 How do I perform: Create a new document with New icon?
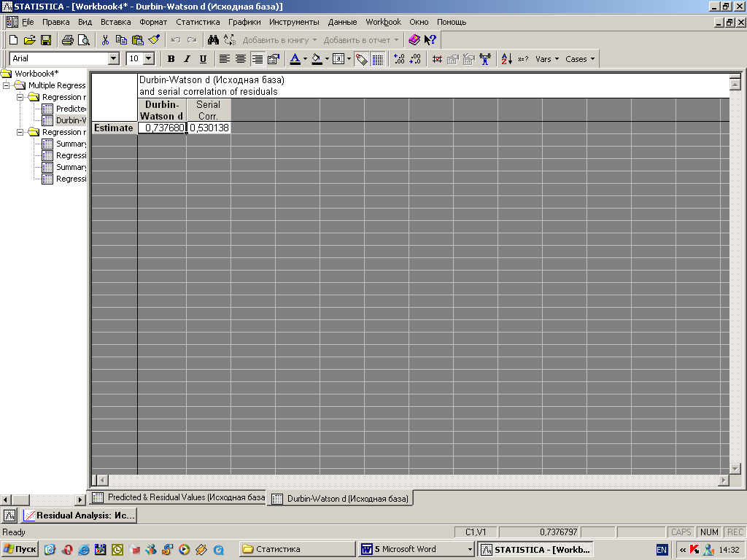13,40
